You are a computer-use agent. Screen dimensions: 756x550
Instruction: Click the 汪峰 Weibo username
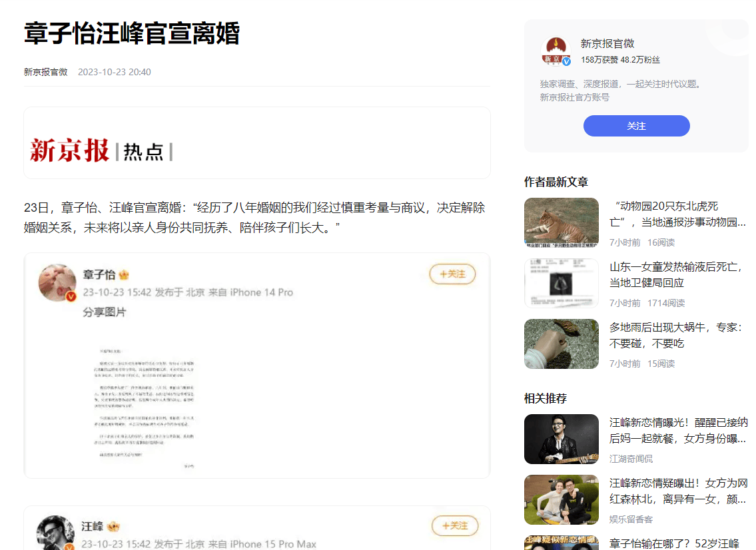93,527
